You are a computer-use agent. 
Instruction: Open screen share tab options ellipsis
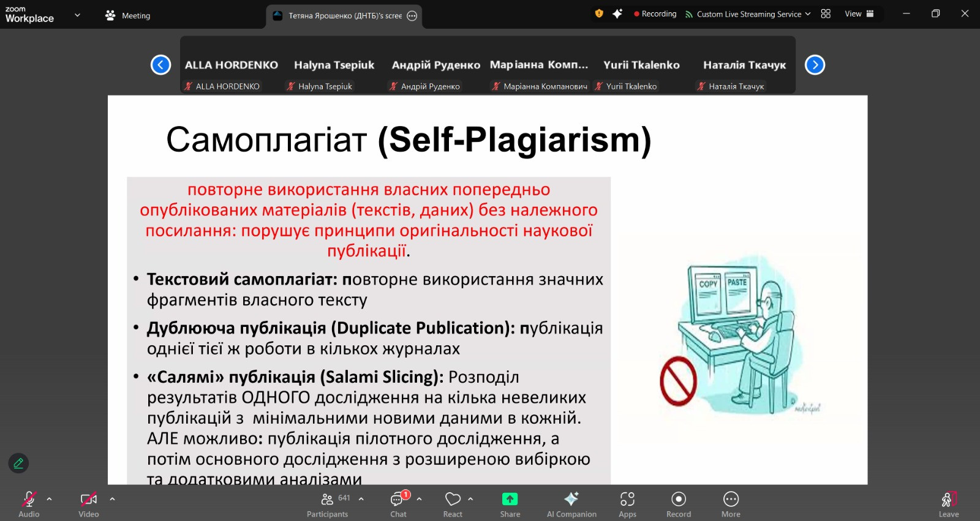[412, 16]
